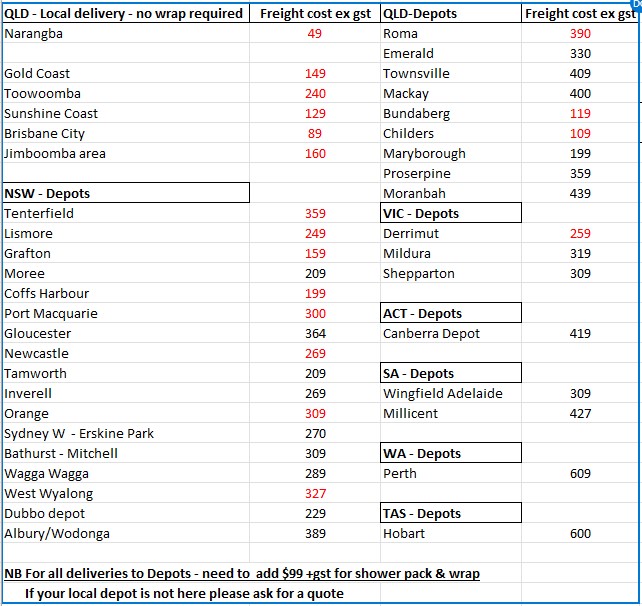
Task: Click the Proserpine cell
Action: [x=451, y=174]
